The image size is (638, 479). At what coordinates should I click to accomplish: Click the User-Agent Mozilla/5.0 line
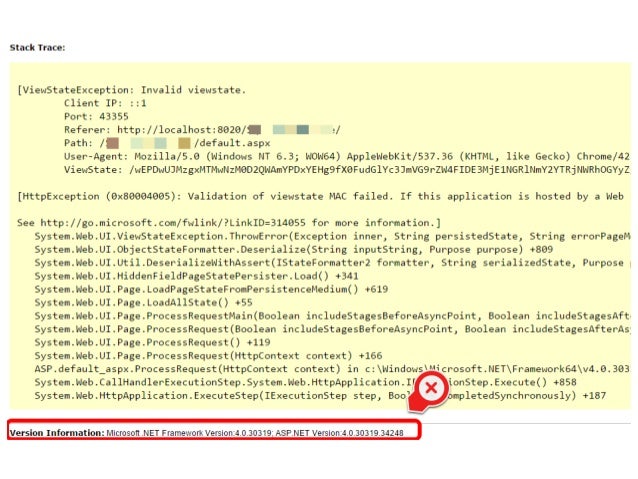click(x=347, y=156)
